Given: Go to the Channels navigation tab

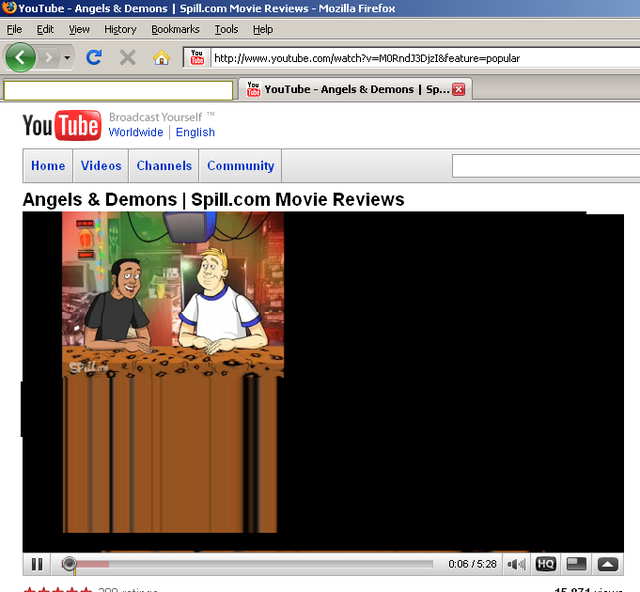Looking at the screenshot, I should (164, 166).
